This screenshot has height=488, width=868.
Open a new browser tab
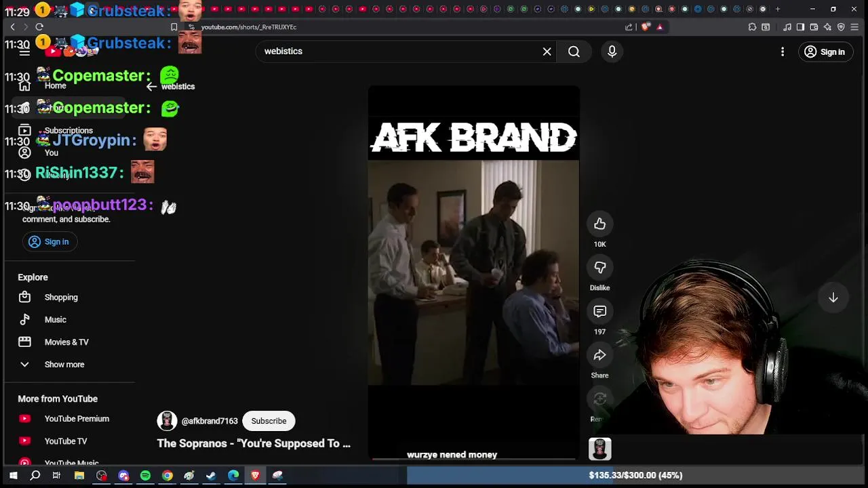click(x=777, y=9)
